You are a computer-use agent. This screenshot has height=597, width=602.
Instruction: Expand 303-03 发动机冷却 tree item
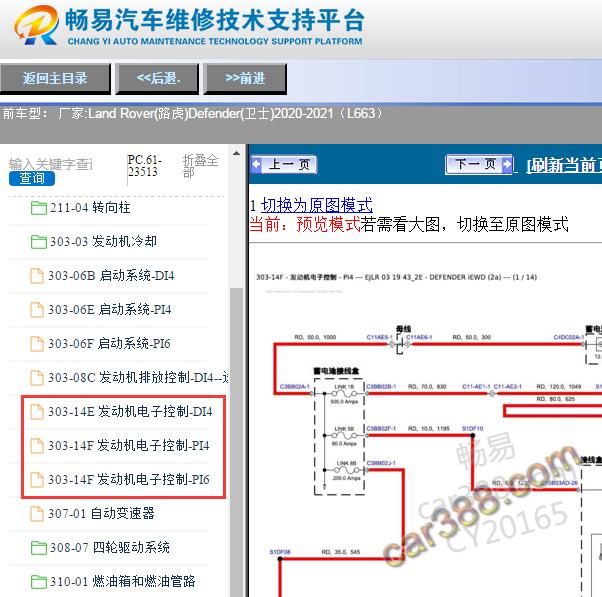click(103, 241)
